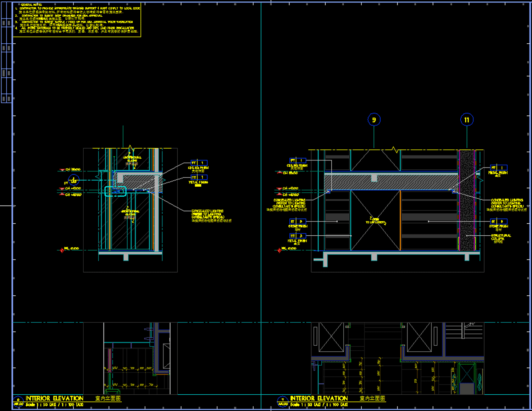Click the General Notes text block
532x411 pixels.
click(77, 19)
